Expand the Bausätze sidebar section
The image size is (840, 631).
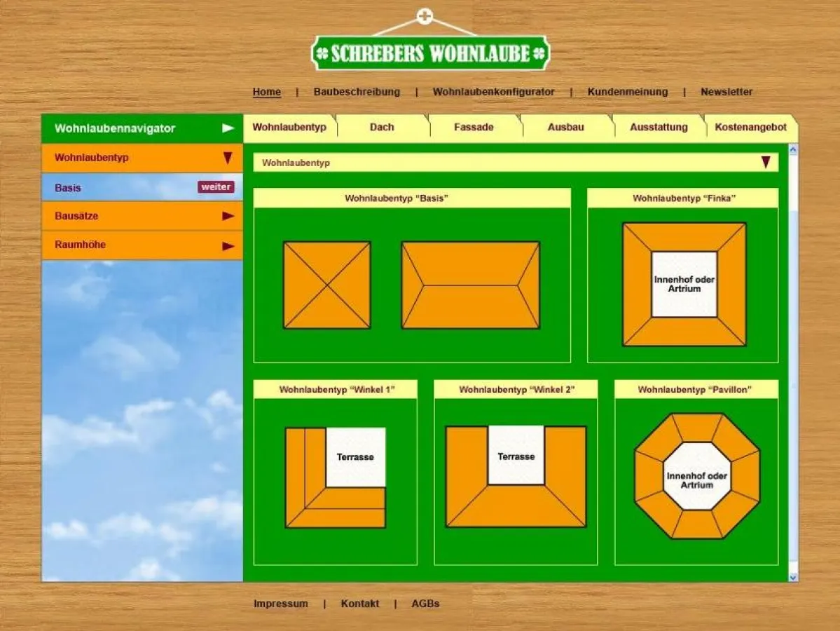[228, 216]
